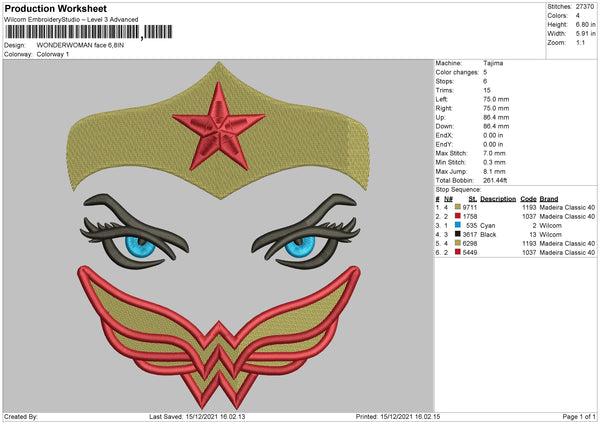Click the Description column header

(x=498, y=199)
